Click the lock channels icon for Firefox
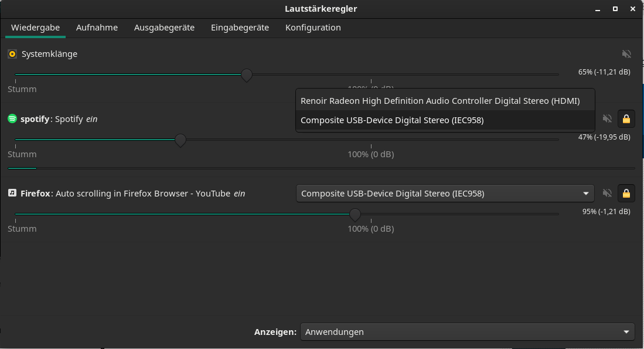 pos(626,193)
